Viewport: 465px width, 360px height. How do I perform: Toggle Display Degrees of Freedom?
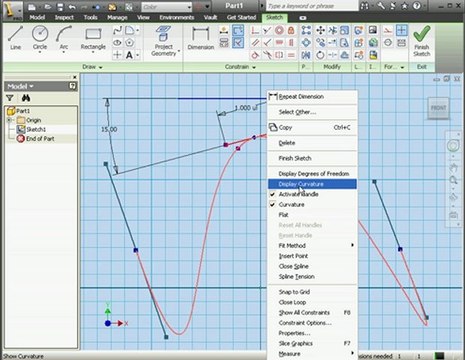tap(312, 174)
